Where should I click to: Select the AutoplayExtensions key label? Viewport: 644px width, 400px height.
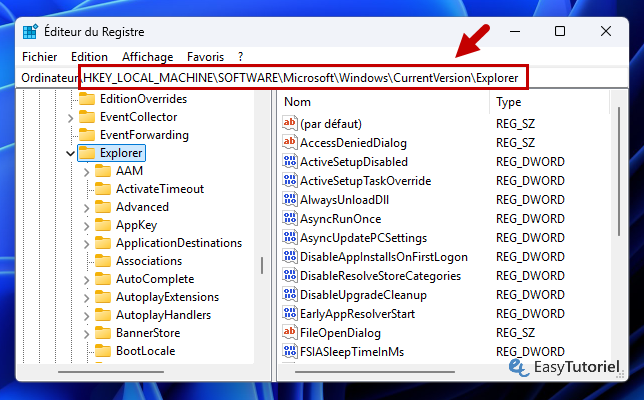pos(168,297)
